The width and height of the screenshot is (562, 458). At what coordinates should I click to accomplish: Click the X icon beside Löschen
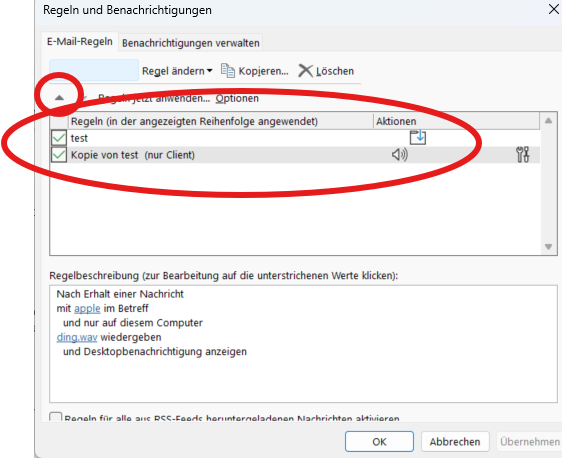point(305,71)
